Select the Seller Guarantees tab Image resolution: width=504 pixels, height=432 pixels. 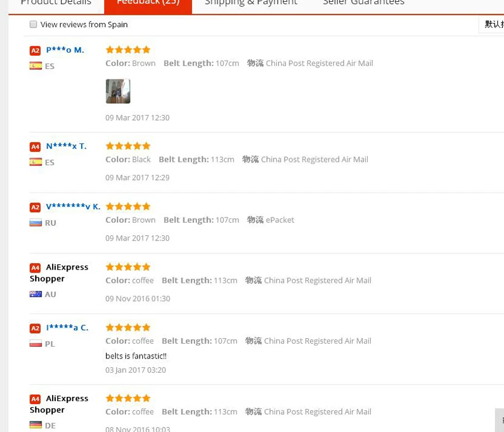point(363,3)
